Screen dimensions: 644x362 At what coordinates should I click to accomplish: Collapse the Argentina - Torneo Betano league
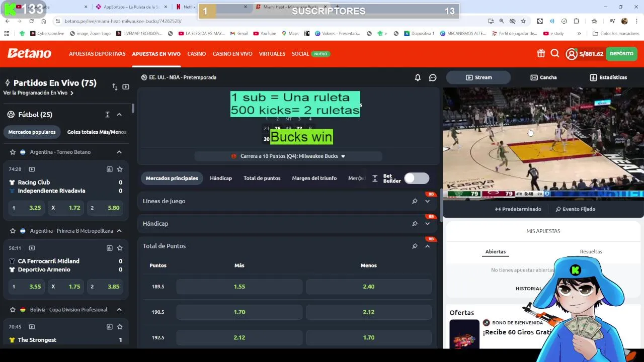point(119,152)
